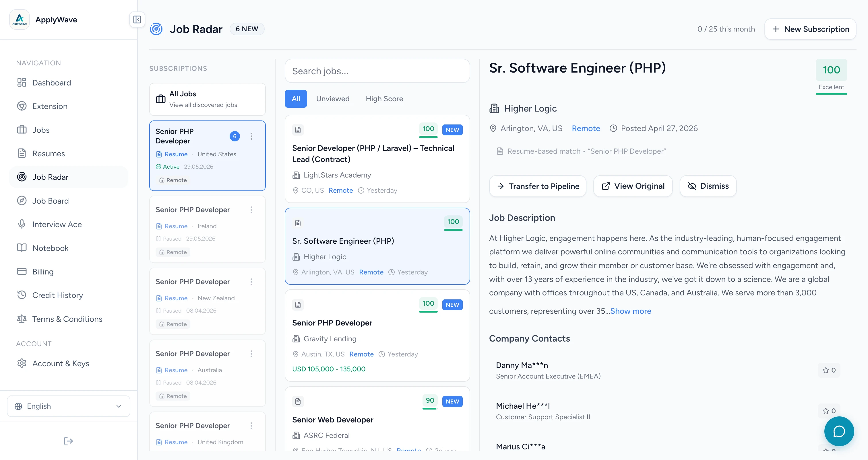Viewport: 868px width, 460px height.
Task: Open the chat support bubble
Action: coord(839,431)
